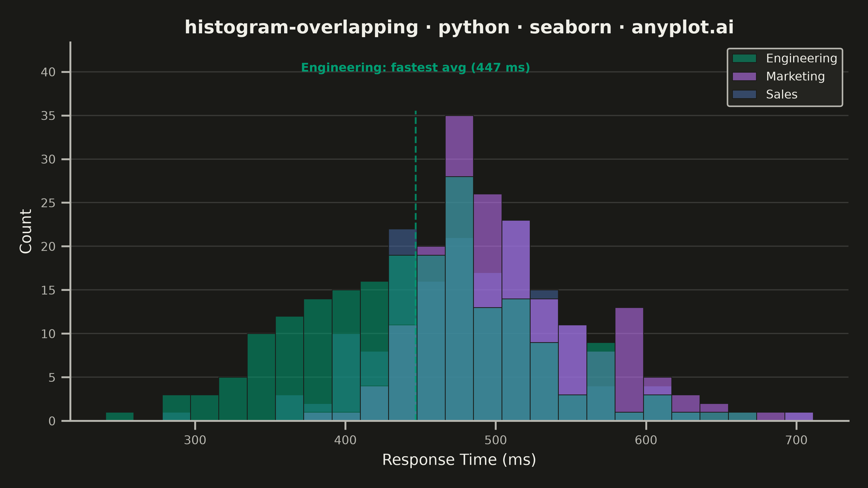Click the Engineering fastest avg annotation
The height and width of the screenshot is (488, 868).
[x=416, y=68]
